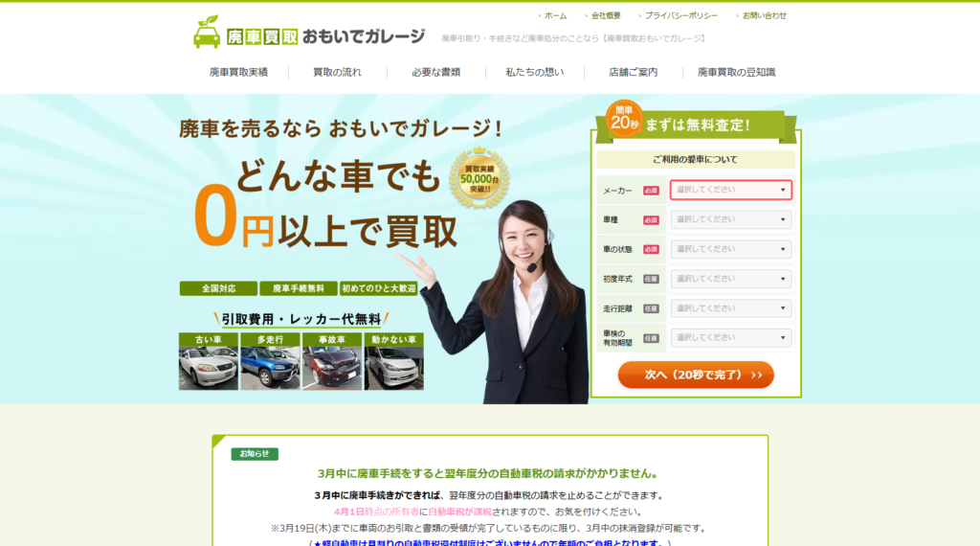Open the 必要な書類 menu item
Screen dimensions: 980x546
coord(435,72)
